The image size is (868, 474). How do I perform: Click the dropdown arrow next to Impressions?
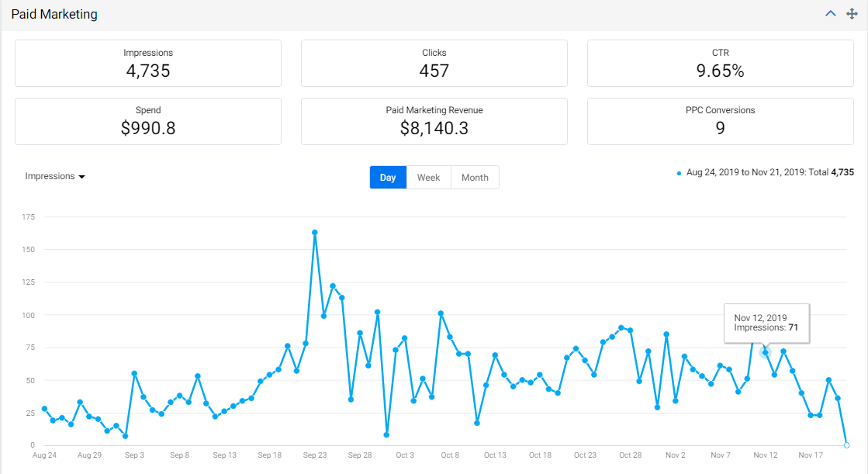pos(82,177)
